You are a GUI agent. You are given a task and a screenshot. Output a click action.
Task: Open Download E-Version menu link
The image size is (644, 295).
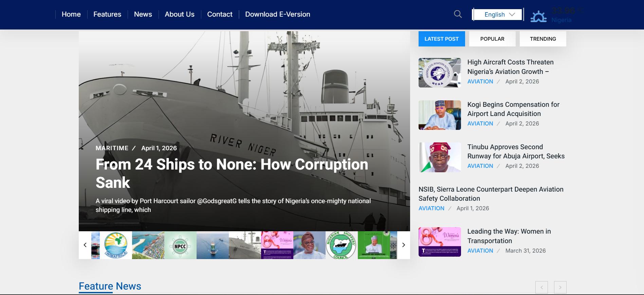coord(277,14)
